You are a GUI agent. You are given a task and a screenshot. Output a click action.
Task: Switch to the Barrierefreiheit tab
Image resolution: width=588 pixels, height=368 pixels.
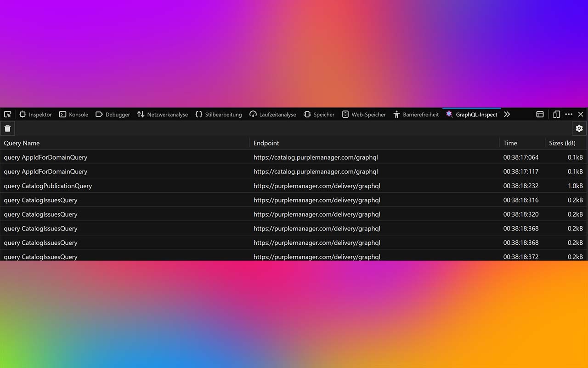pyautogui.click(x=416, y=114)
